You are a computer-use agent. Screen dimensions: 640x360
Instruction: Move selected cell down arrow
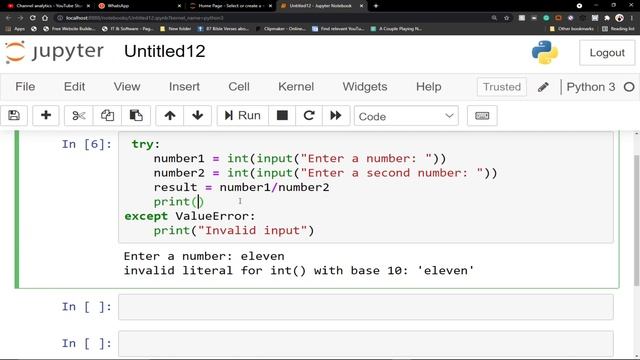coord(198,116)
